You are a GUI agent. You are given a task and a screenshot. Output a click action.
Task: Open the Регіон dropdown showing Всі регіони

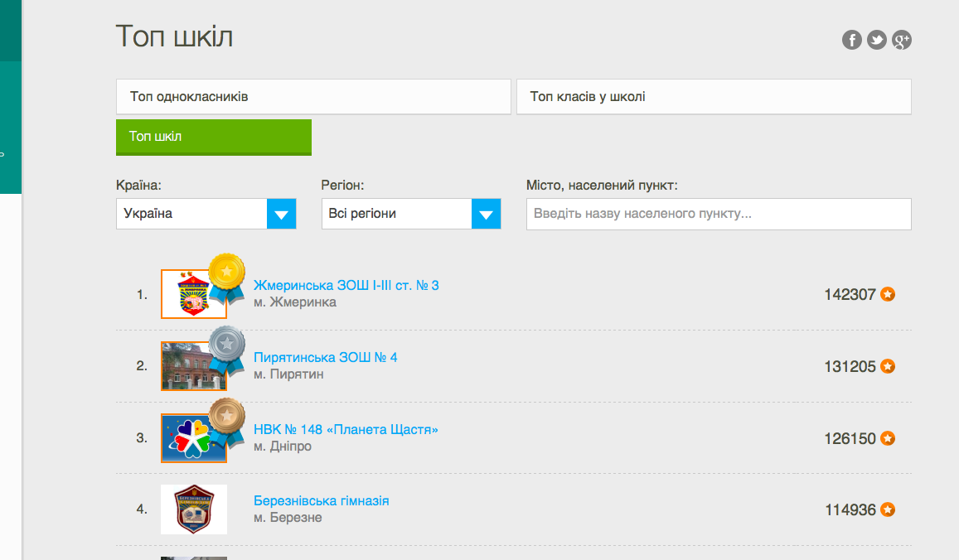(x=411, y=214)
